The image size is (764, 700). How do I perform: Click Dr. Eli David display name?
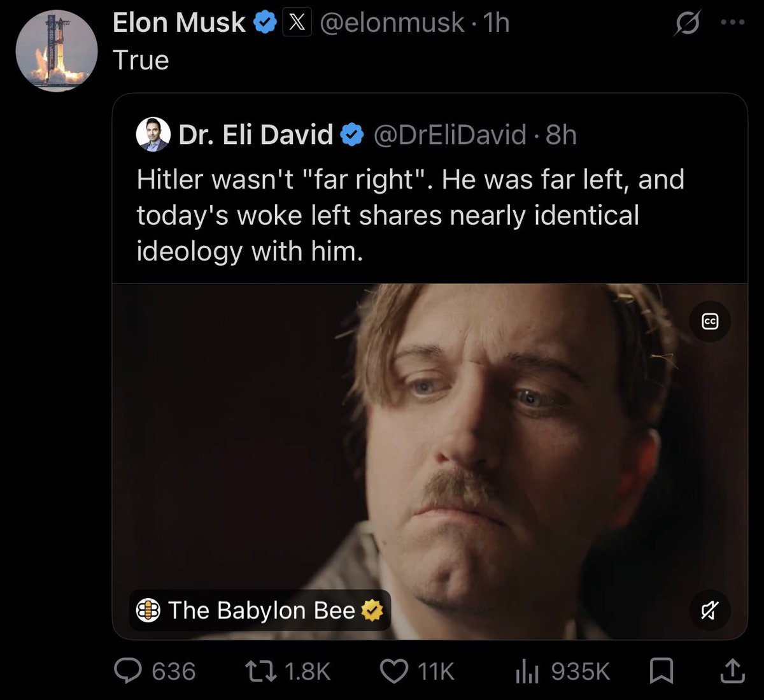point(256,134)
